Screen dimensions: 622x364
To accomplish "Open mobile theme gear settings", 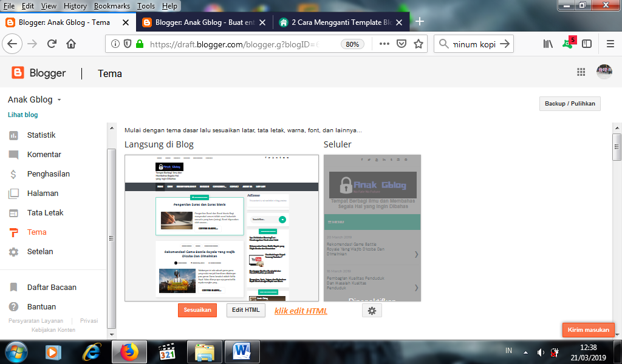I will [372, 311].
